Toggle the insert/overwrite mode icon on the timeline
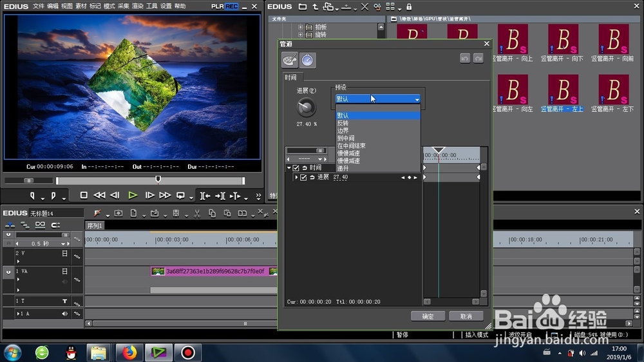644x362 pixels. 10,225
